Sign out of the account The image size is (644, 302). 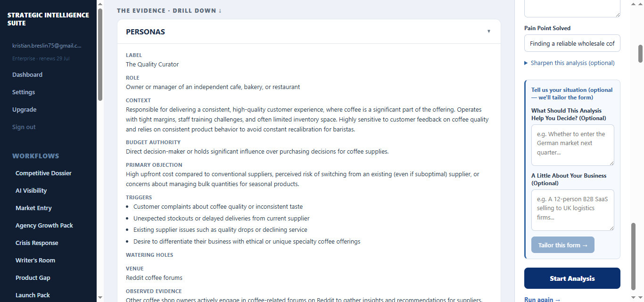[x=24, y=127]
